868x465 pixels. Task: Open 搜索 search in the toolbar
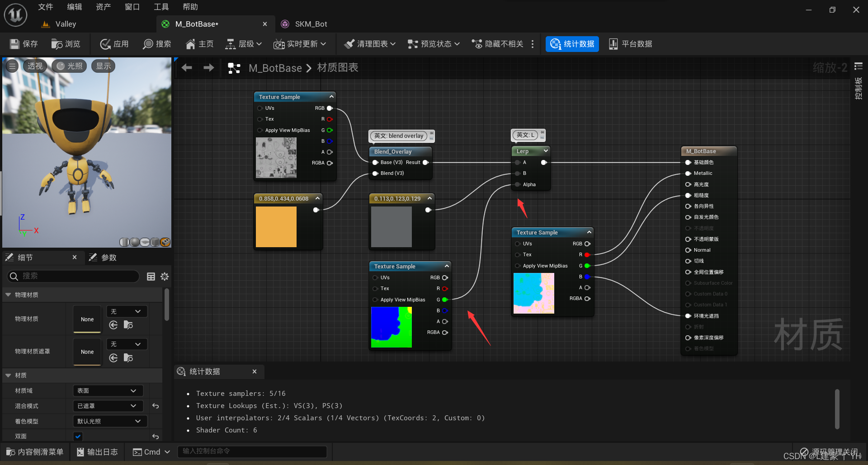157,44
